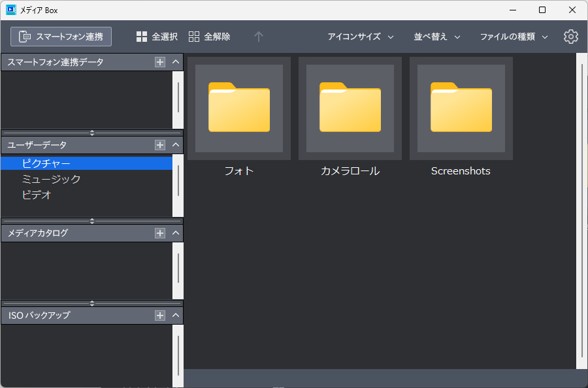
Task: Click the 全解除 (deselect all) icon
Action: [x=193, y=37]
